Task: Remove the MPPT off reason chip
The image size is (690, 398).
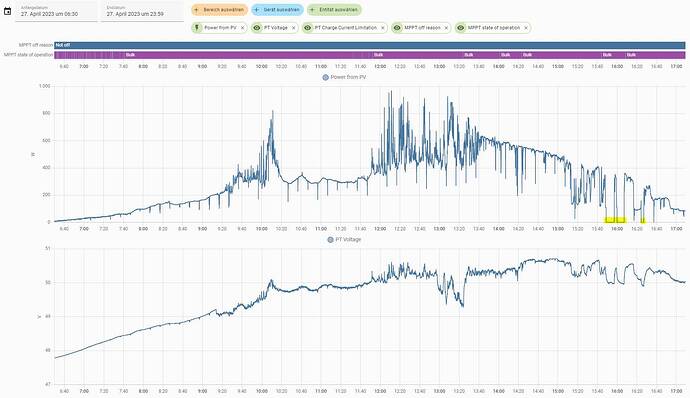Action: point(446,28)
